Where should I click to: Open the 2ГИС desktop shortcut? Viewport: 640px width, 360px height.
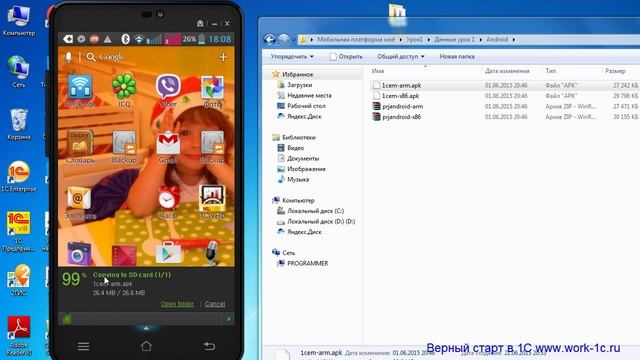[19, 280]
